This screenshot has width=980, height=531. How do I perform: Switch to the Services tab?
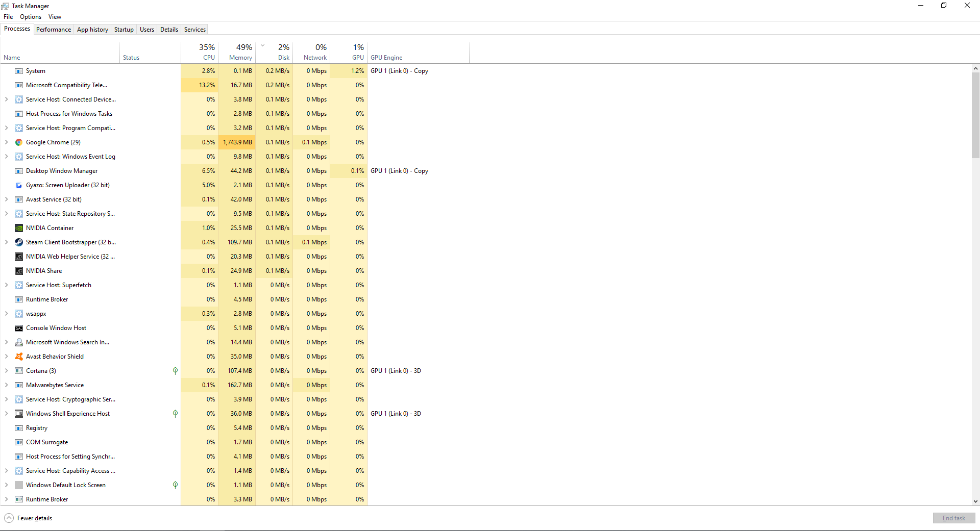coord(195,30)
